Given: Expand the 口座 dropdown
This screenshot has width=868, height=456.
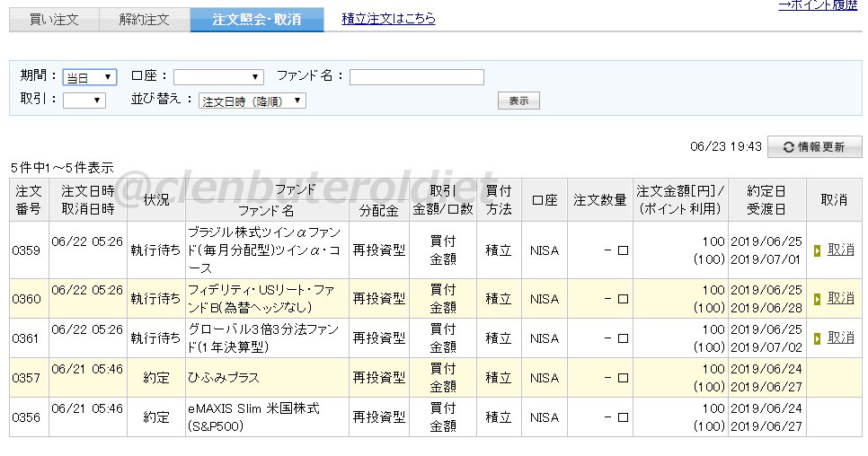Looking at the screenshot, I should (x=218, y=77).
